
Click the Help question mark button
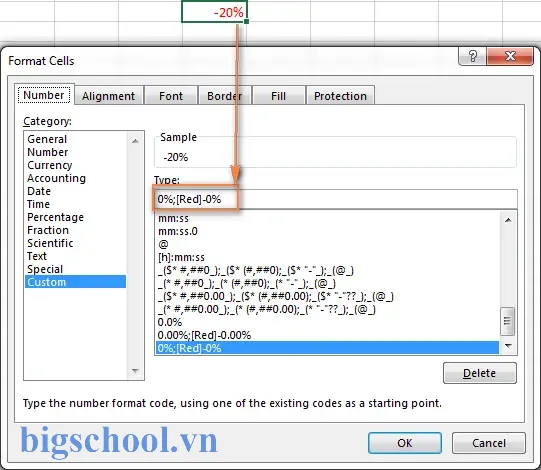click(472, 56)
